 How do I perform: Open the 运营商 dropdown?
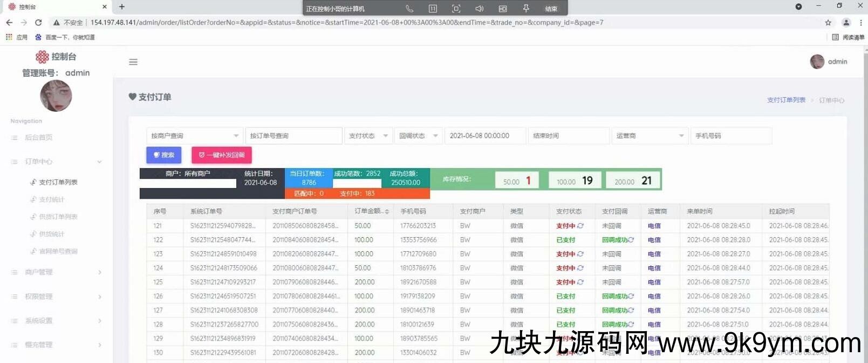(x=650, y=136)
